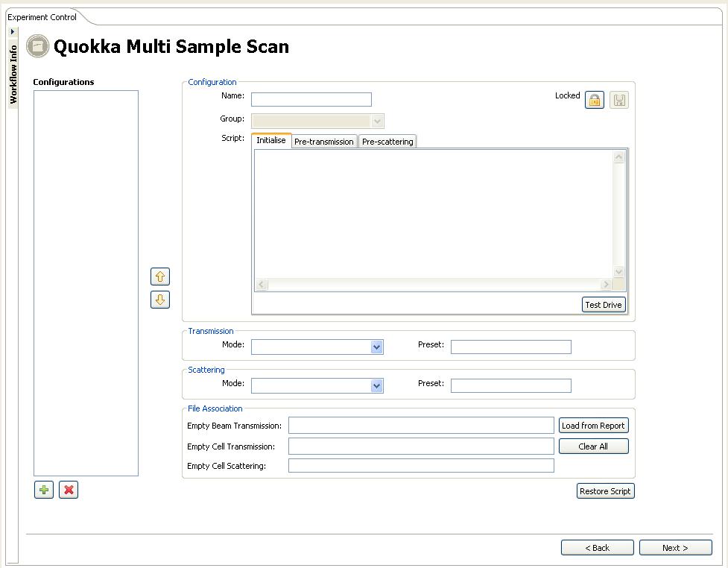Toggle the Locked padlock icon
728x568 pixels.
pos(595,100)
